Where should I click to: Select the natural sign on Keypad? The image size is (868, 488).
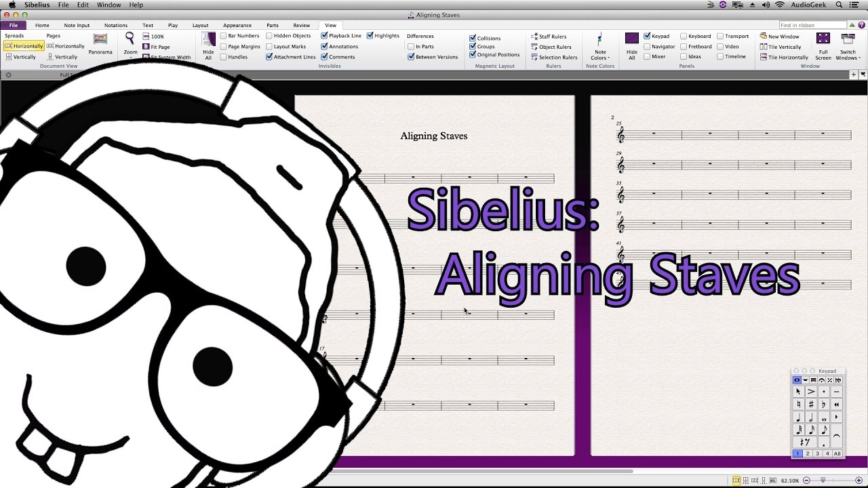pyautogui.click(x=798, y=405)
